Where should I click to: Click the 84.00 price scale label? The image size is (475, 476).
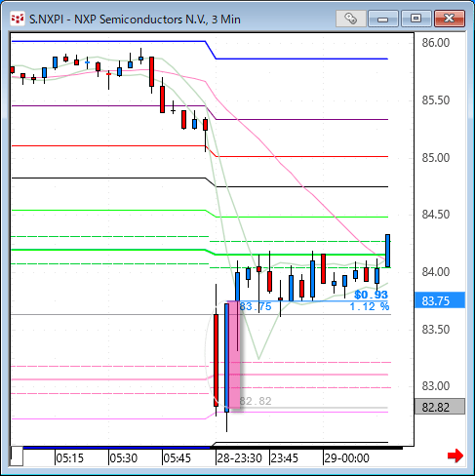436,272
